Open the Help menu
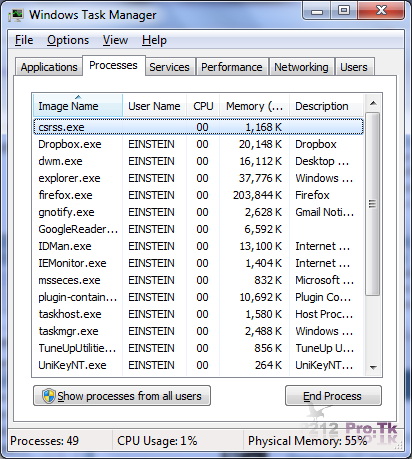 [154, 40]
